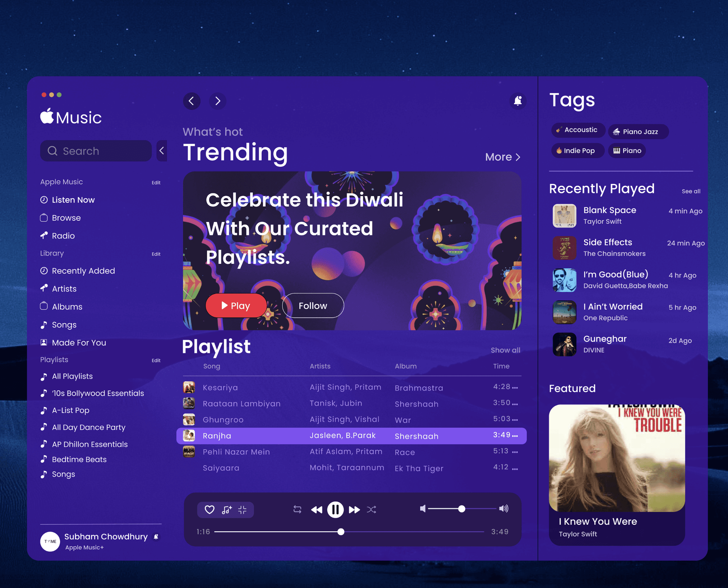This screenshot has height=588, width=728.
Task: Add song to playlist icon in player
Action: [226, 509]
